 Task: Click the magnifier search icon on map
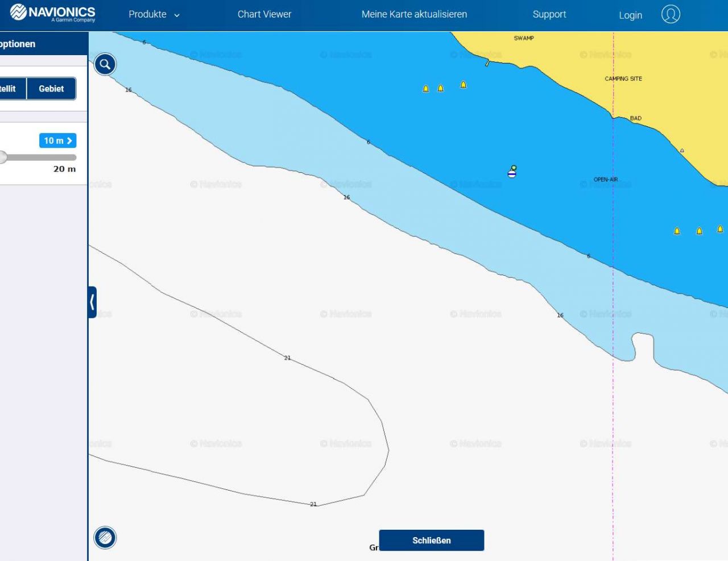pos(105,64)
